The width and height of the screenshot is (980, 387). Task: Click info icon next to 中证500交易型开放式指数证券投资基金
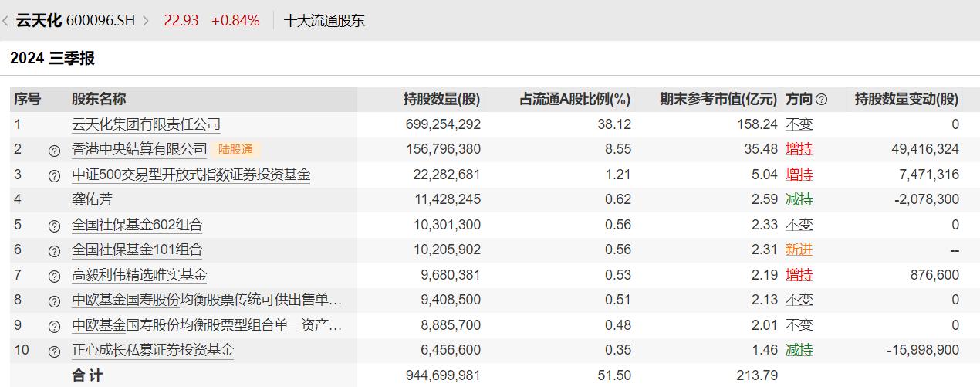(x=54, y=175)
